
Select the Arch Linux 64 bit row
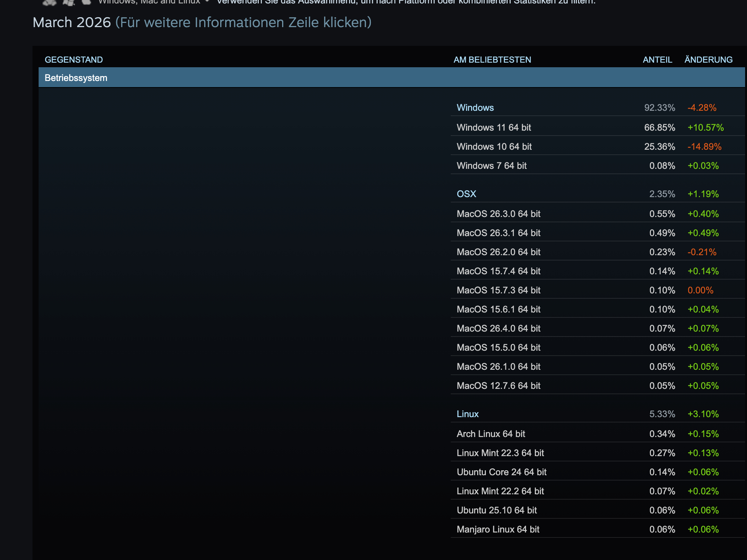[x=490, y=434]
